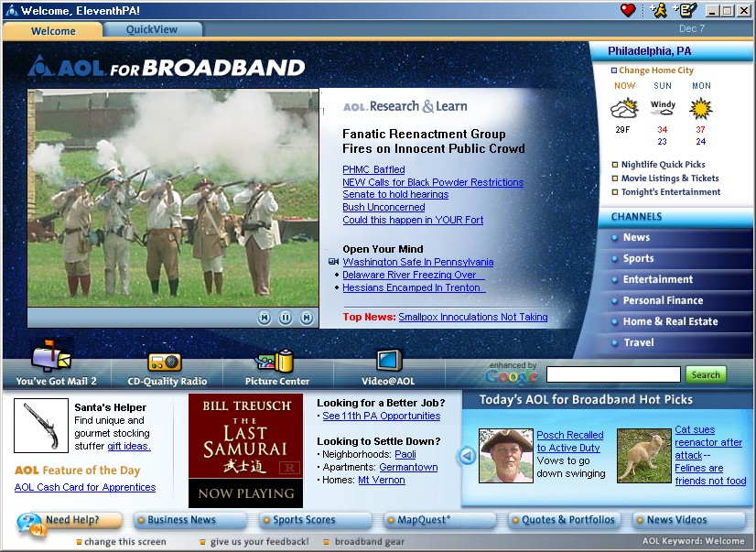Click the Posch tricorn hat photo
This screenshot has width=756, height=552.
coord(506,456)
